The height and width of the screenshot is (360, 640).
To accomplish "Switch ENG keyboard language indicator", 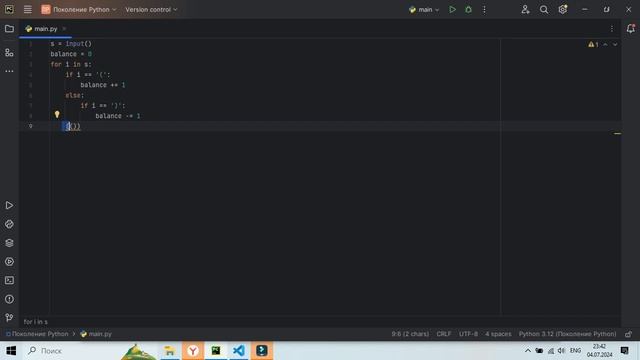I will (x=575, y=351).
